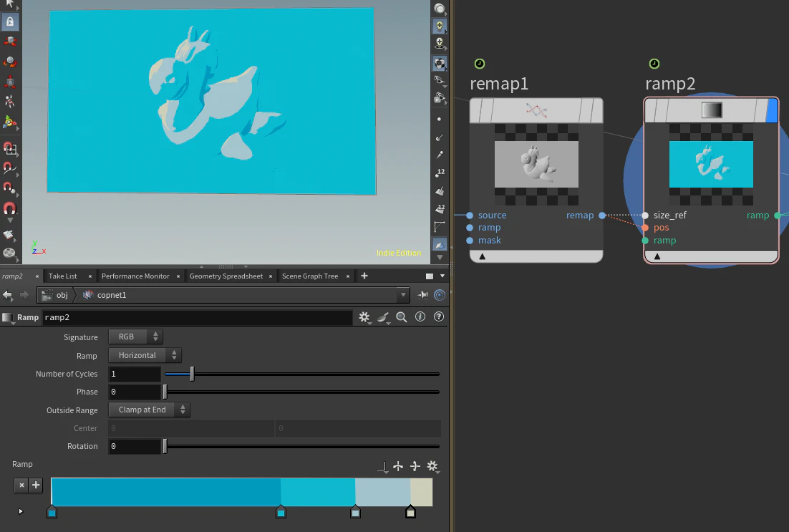Viewport: 789px width, 532px height.
Task: Click the parameter search magnifier
Action: pyautogui.click(x=402, y=317)
